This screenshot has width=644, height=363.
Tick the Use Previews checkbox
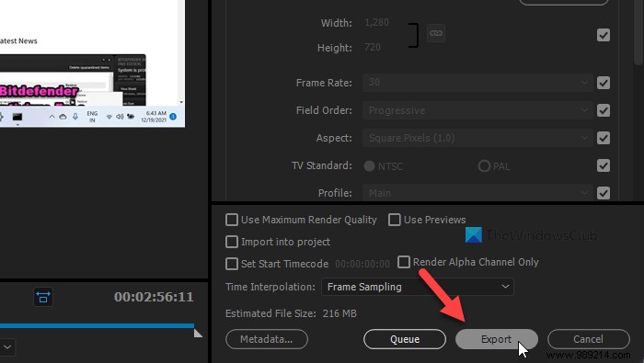pyautogui.click(x=395, y=220)
